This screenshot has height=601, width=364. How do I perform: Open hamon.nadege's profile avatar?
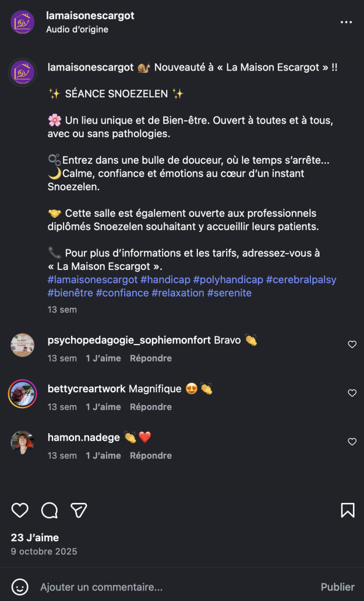tap(23, 442)
